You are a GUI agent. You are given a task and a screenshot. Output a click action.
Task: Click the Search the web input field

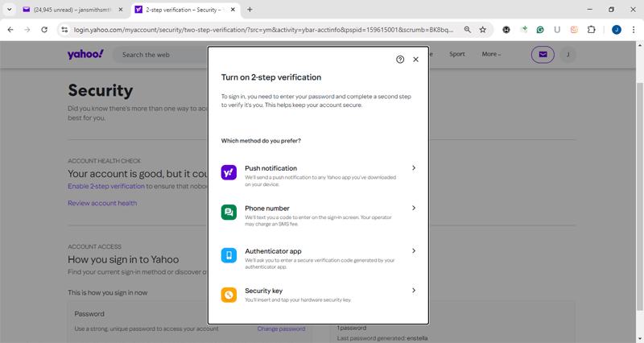point(161,55)
